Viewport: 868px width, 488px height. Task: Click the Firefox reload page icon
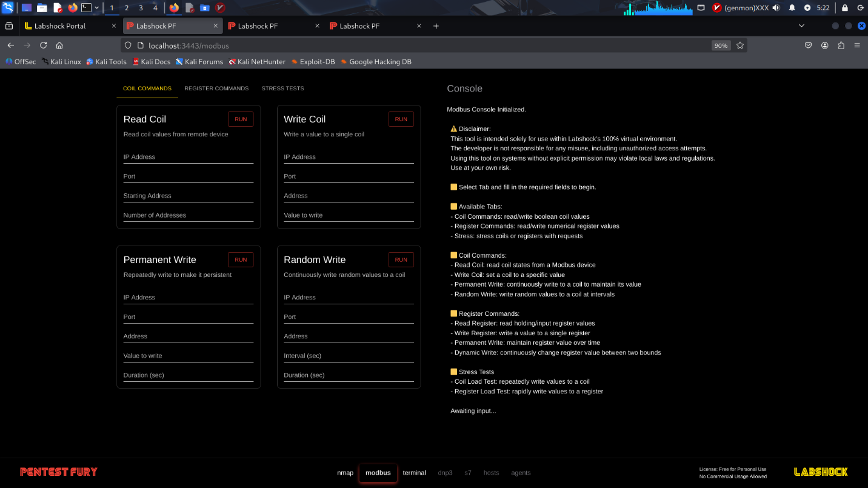coord(43,45)
